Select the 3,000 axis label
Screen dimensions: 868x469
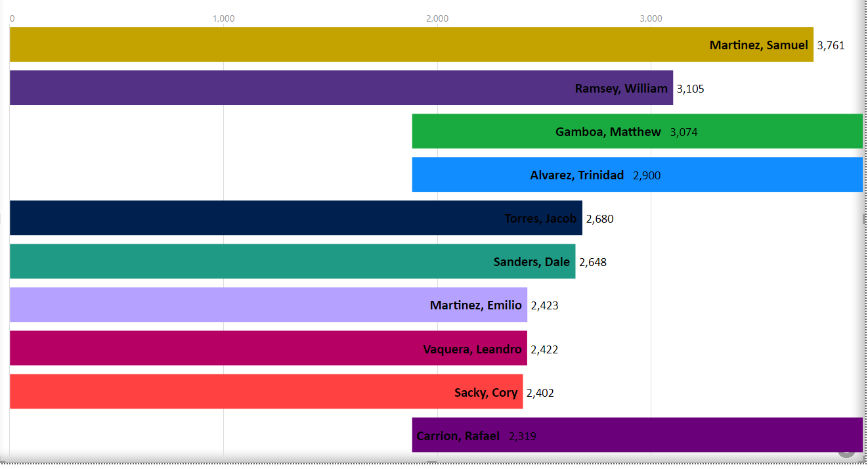pyautogui.click(x=650, y=18)
